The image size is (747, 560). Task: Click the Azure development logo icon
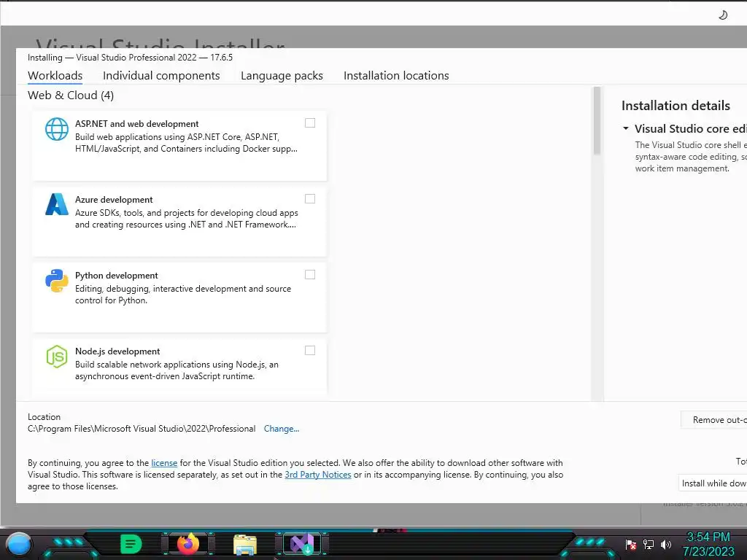57,204
